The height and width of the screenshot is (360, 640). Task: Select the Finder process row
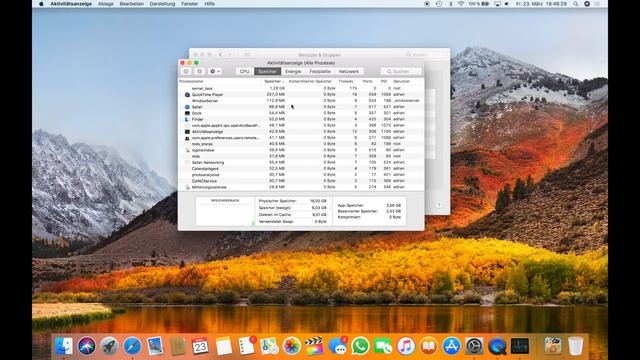[301, 119]
